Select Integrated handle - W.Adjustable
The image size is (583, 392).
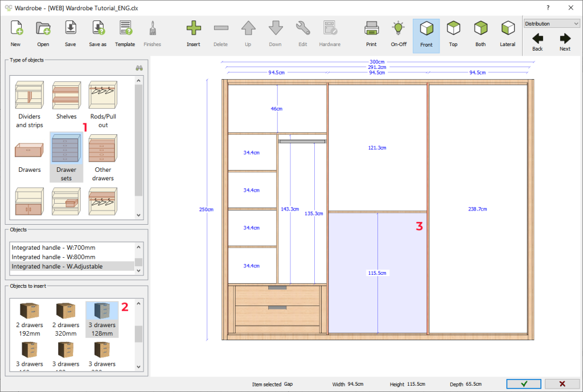point(72,266)
